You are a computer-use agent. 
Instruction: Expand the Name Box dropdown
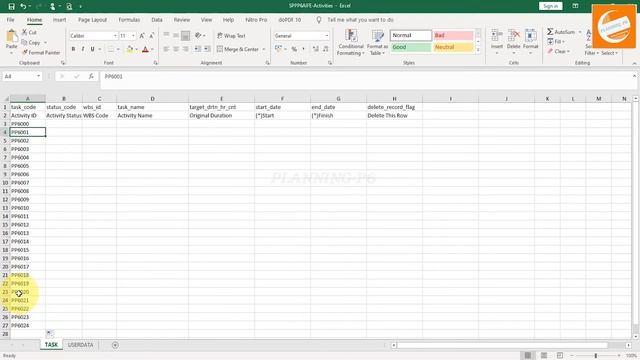(x=38, y=76)
